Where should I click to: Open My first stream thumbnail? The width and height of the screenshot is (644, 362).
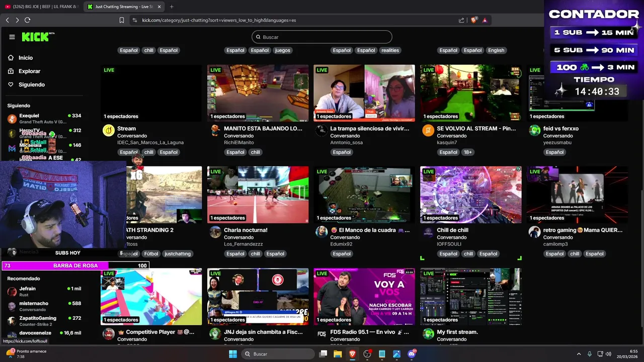tap(471, 297)
